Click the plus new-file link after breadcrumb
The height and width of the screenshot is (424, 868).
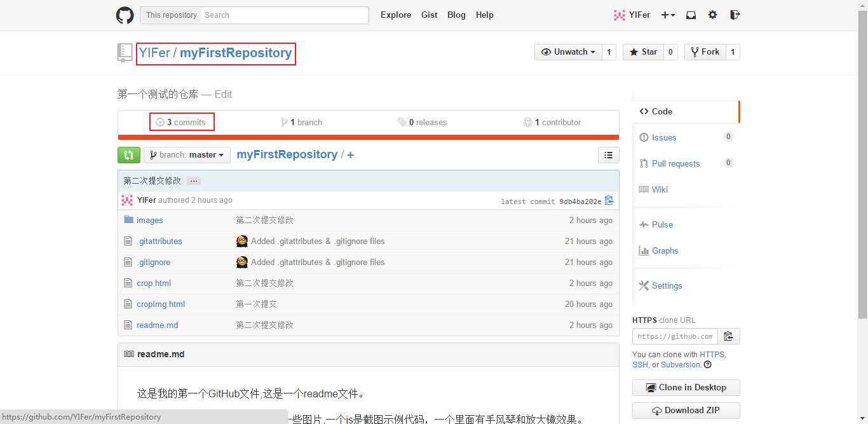(x=350, y=155)
